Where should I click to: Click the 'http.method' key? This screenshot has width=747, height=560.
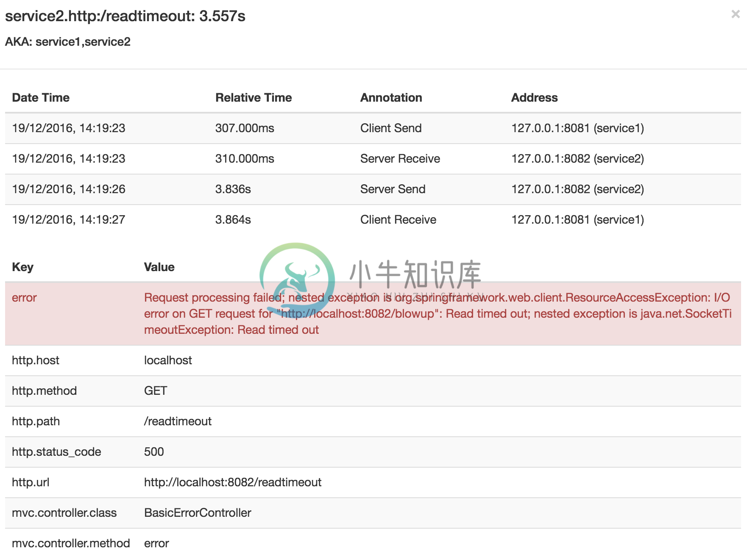[44, 391]
